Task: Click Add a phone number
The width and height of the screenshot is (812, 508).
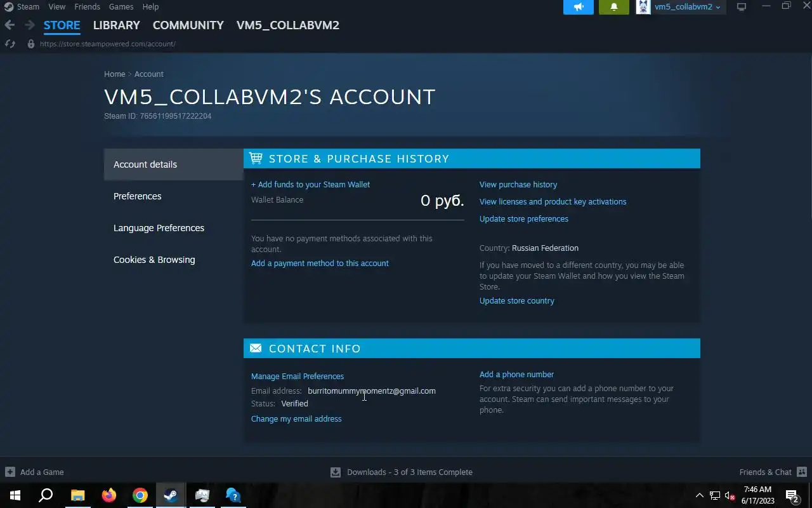Action: [516, 375]
